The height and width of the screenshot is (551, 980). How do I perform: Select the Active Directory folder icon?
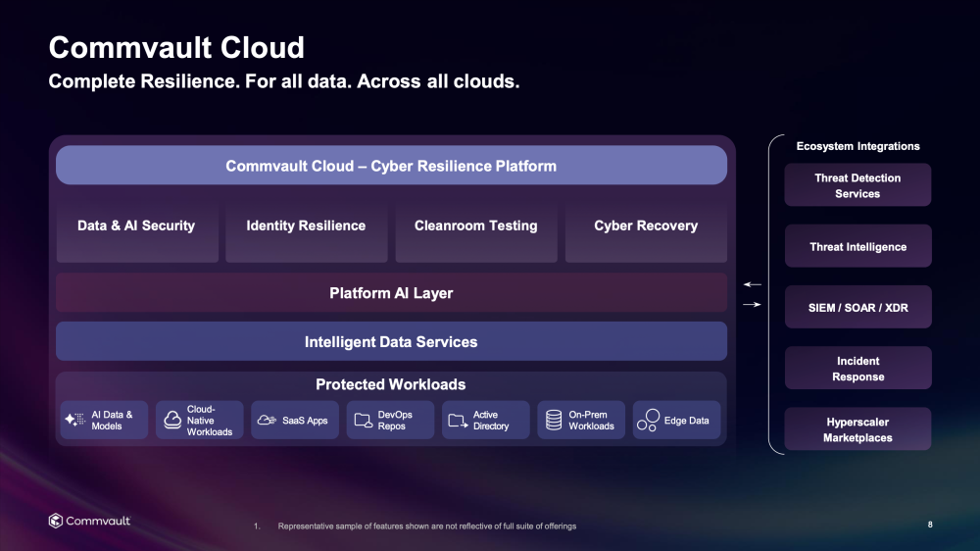pos(458,420)
